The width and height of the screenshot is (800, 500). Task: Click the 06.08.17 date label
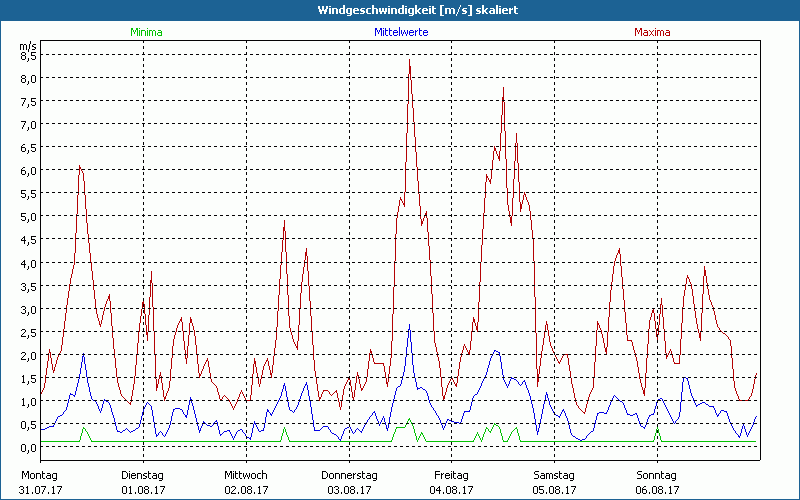point(656,490)
